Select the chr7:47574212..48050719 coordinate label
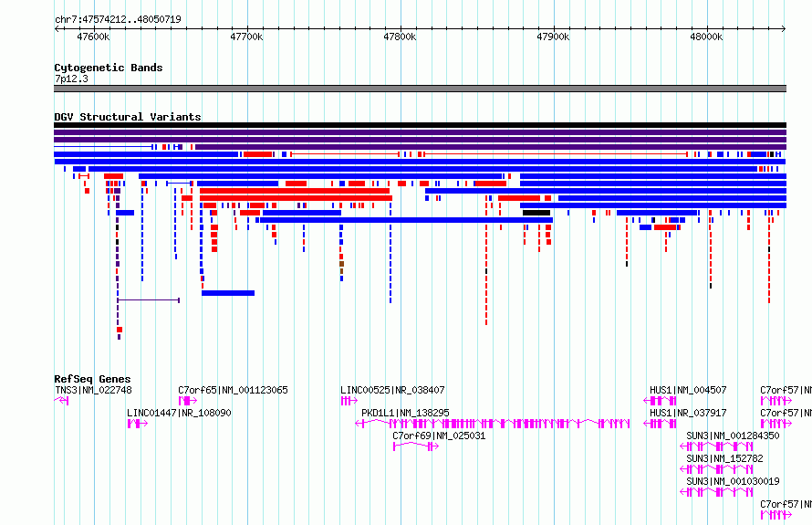The width and height of the screenshot is (812, 525). [118, 19]
